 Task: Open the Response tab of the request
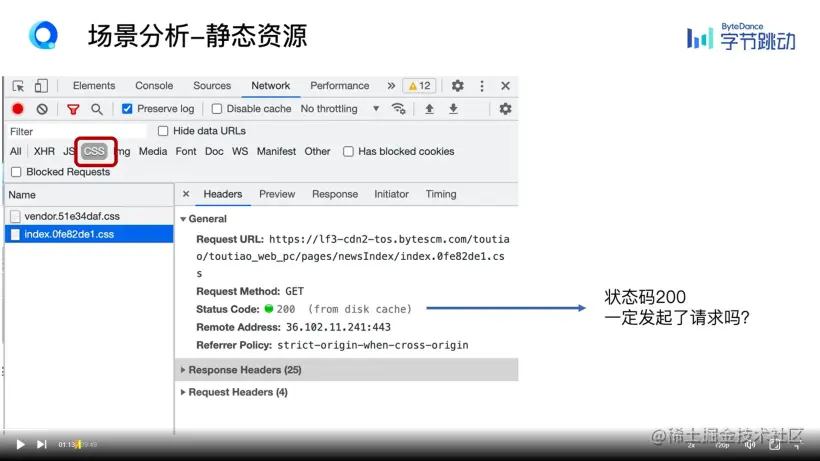335,194
